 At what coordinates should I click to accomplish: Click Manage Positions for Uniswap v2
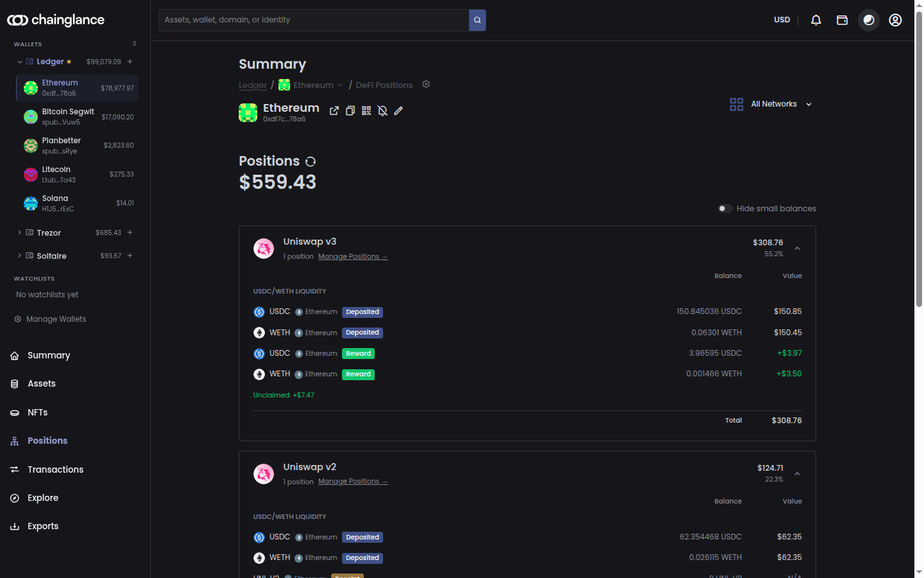[353, 482]
